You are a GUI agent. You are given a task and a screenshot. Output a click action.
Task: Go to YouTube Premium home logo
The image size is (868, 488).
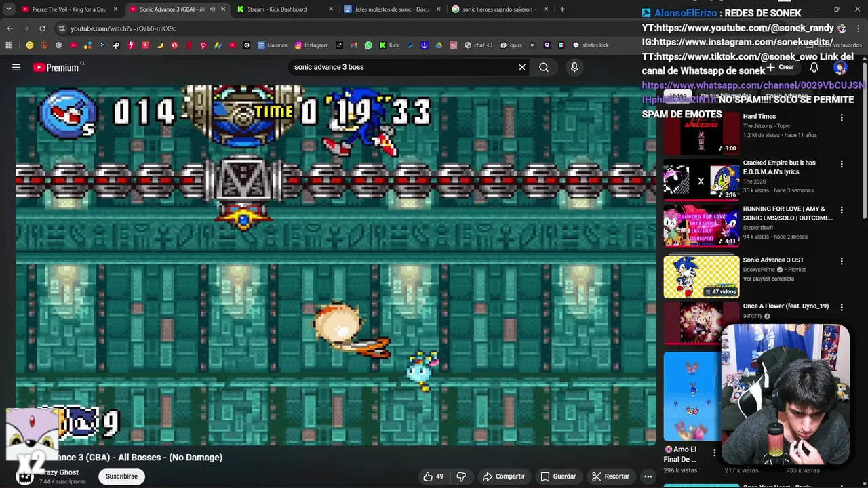[56, 67]
